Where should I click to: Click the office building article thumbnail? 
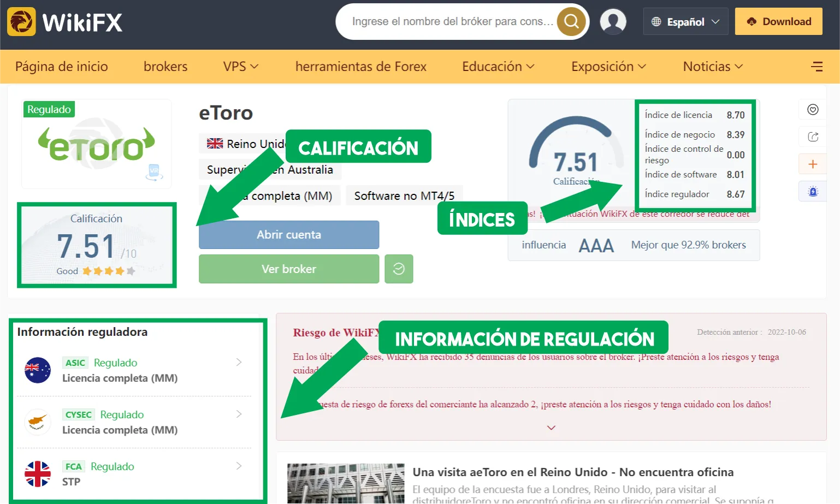346,484
